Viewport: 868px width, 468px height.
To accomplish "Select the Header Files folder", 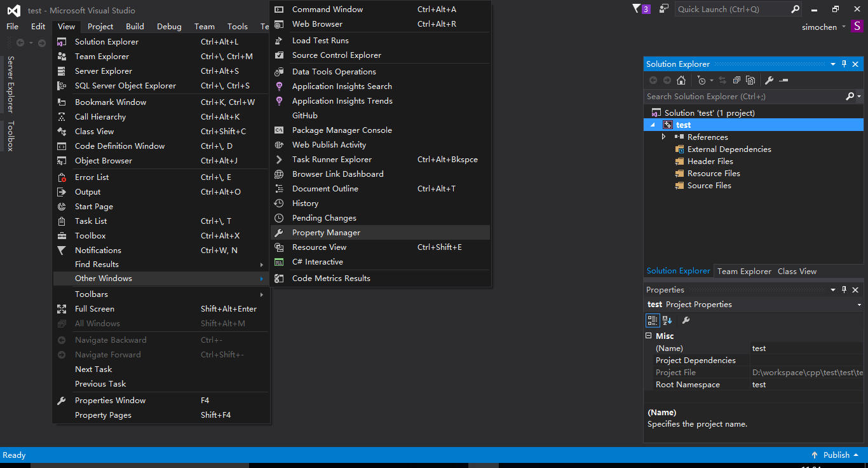I will tap(710, 162).
